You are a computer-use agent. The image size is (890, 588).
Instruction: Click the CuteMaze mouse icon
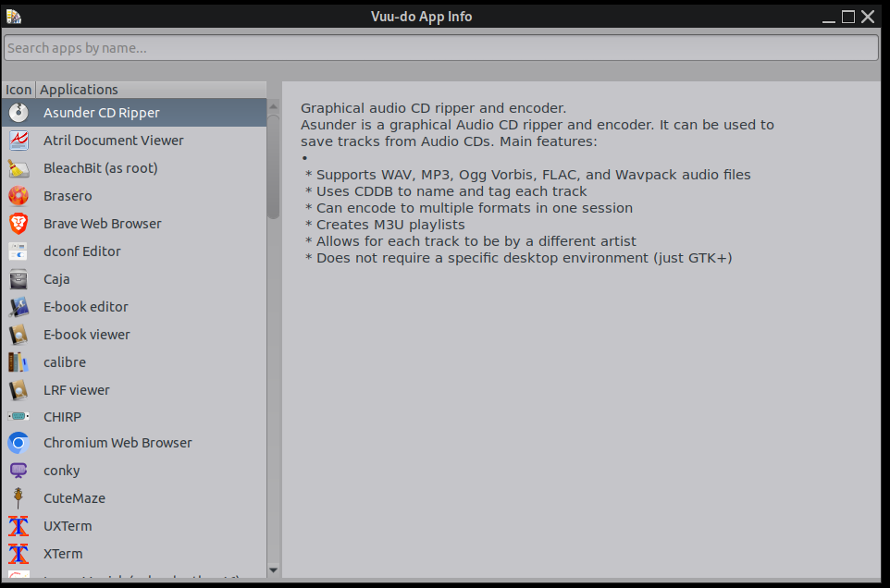click(19, 498)
